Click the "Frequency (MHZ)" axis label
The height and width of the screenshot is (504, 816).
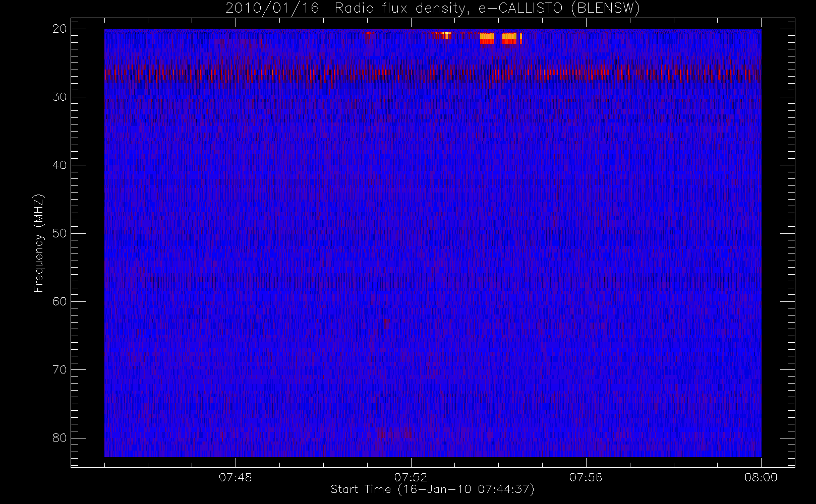point(39,243)
